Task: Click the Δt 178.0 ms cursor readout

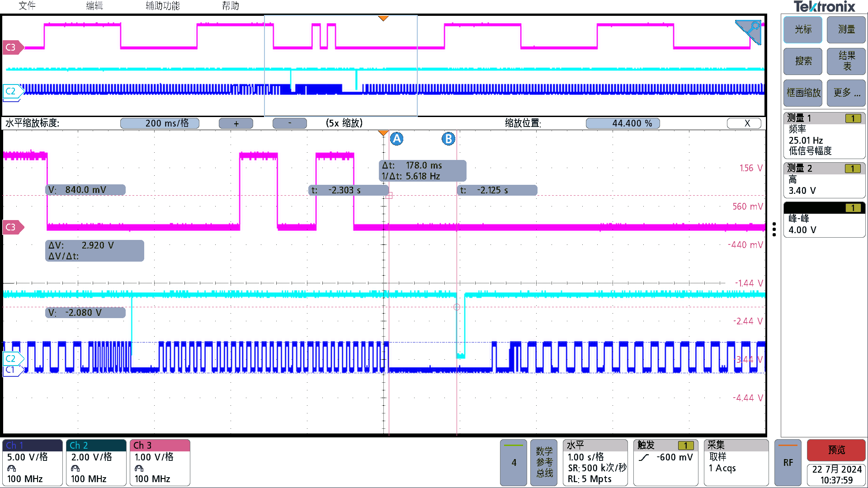Action: (422, 171)
